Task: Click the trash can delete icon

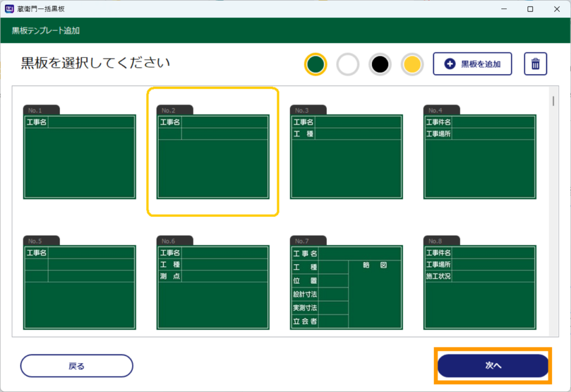Action: pyautogui.click(x=535, y=64)
